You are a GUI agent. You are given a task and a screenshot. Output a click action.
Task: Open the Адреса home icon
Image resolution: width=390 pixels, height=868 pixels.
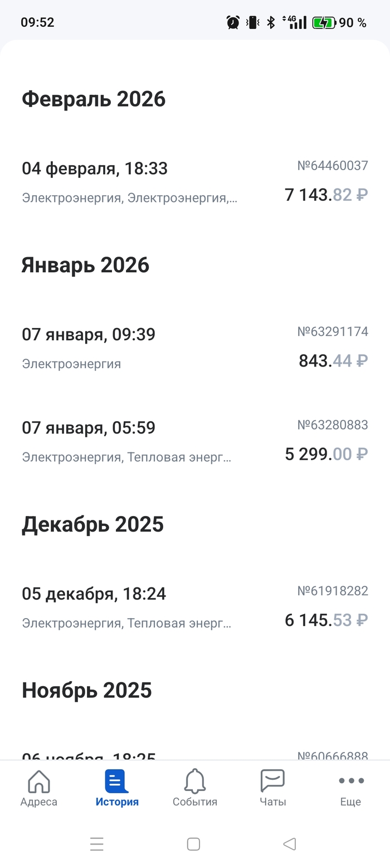[38, 782]
